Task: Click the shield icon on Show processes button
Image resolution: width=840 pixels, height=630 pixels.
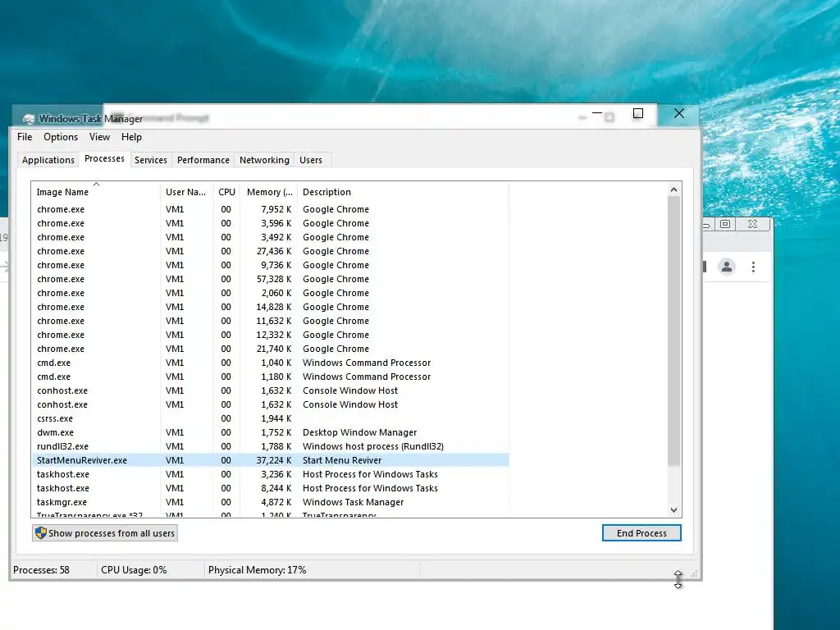Action: tap(41, 533)
